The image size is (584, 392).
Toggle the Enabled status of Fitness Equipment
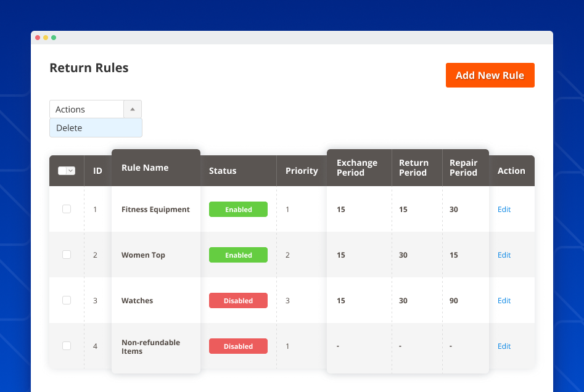coord(238,209)
